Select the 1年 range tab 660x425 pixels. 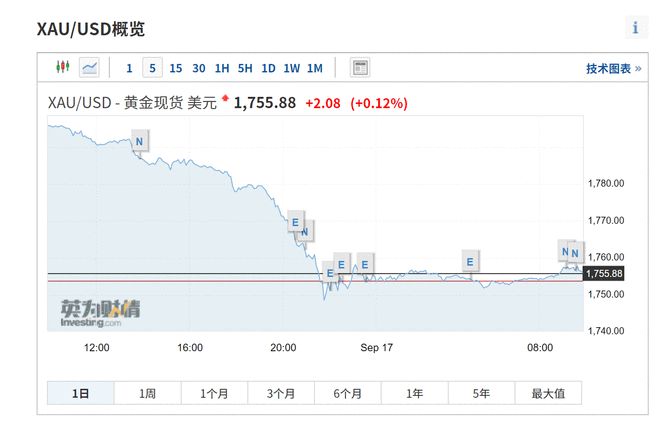(415, 394)
